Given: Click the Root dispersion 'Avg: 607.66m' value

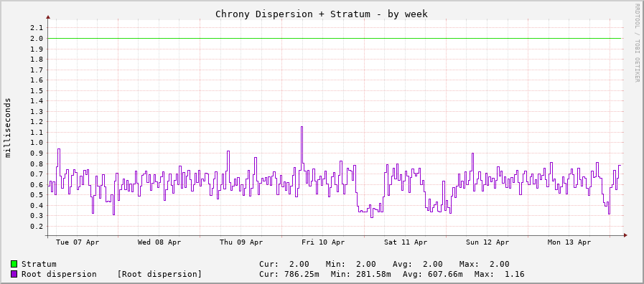Looking at the screenshot, I should 432,274.
